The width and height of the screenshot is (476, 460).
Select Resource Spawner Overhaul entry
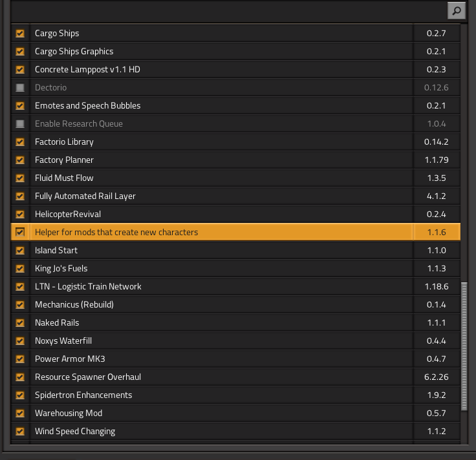pyautogui.click(x=88, y=377)
